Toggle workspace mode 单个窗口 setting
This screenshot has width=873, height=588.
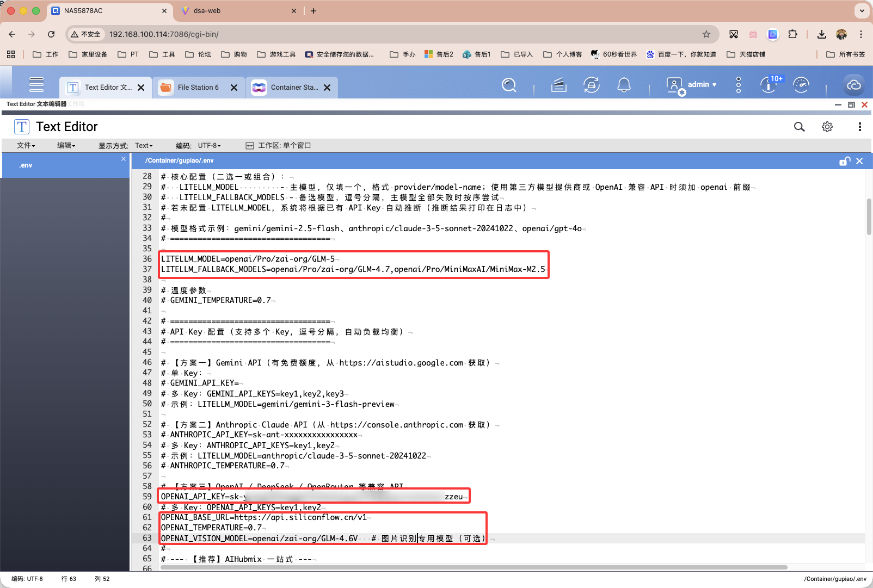[x=278, y=145]
